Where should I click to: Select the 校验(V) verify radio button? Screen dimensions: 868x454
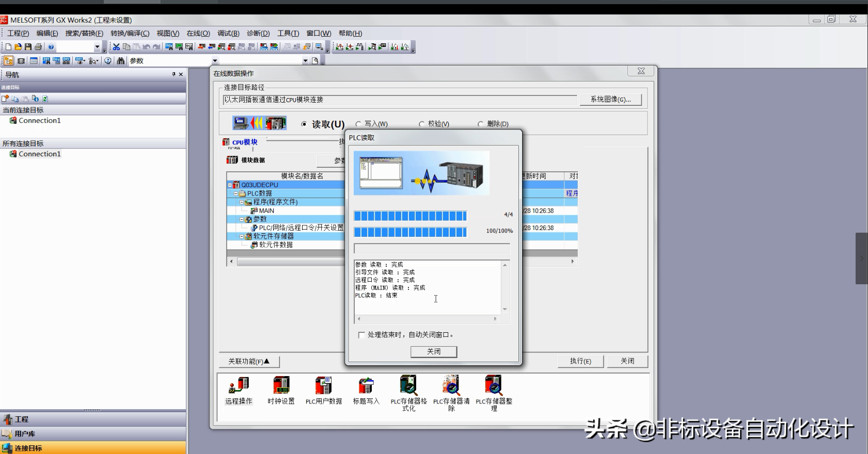pyautogui.click(x=421, y=124)
